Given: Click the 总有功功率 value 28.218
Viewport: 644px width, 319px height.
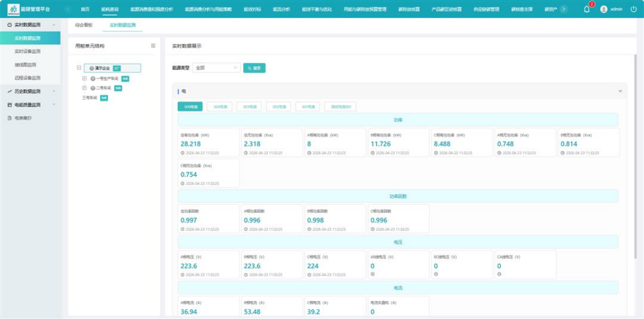Looking at the screenshot, I should tap(191, 144).
